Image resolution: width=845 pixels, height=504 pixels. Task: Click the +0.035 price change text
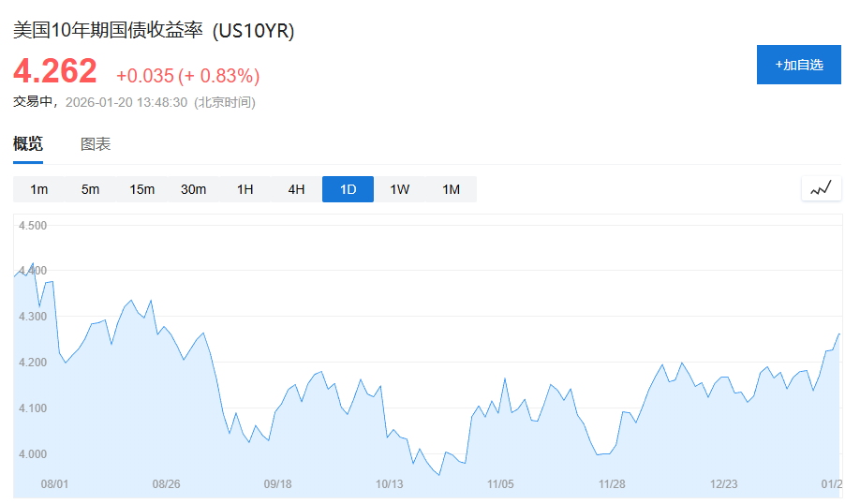click(x=145, y=76)
